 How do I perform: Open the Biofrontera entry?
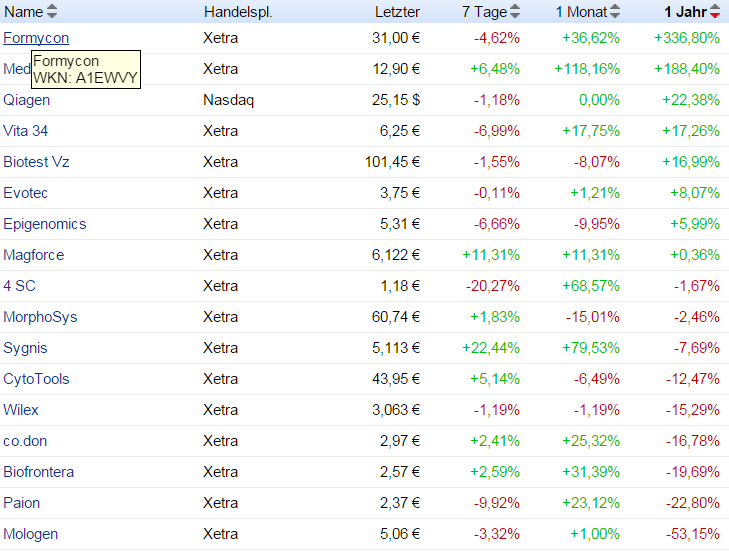(x=39, y=472)
